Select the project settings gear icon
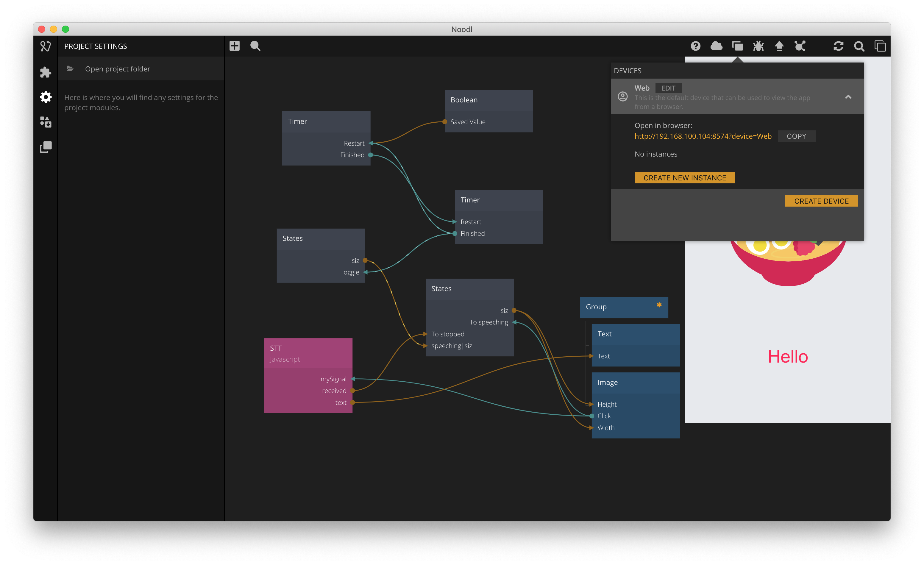This screenshot has width=924, height=565. (x=45, y=97)
